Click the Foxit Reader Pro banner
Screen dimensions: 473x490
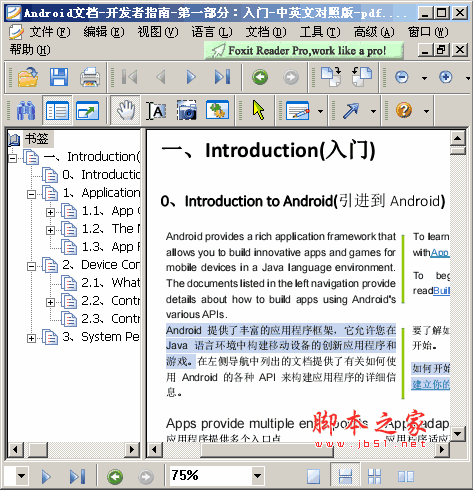pos(304,51)
